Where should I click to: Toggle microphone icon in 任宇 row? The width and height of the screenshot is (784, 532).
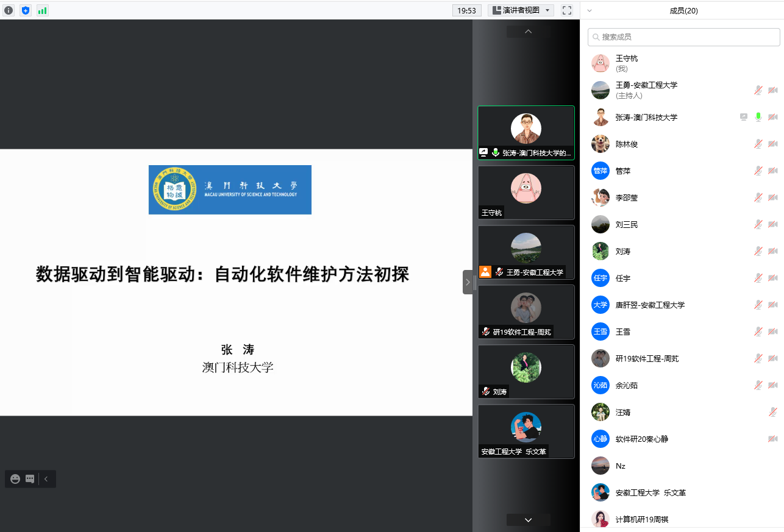coord(758,278)
